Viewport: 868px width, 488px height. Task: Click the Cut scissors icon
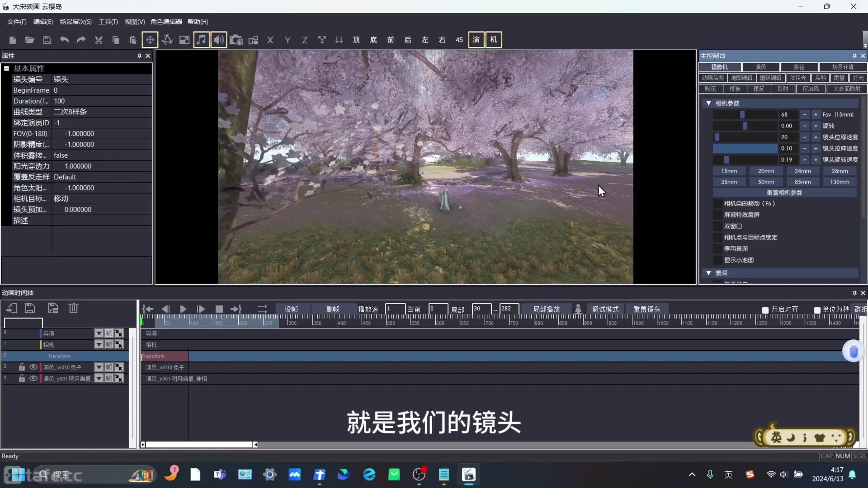click(x=99, y=40)
